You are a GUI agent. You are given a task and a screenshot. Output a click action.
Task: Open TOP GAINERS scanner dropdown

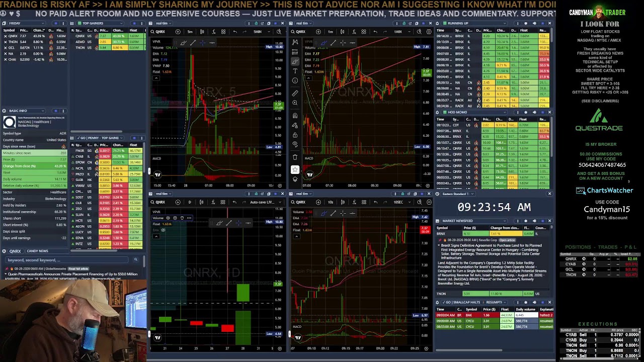(x=100, y=23)
